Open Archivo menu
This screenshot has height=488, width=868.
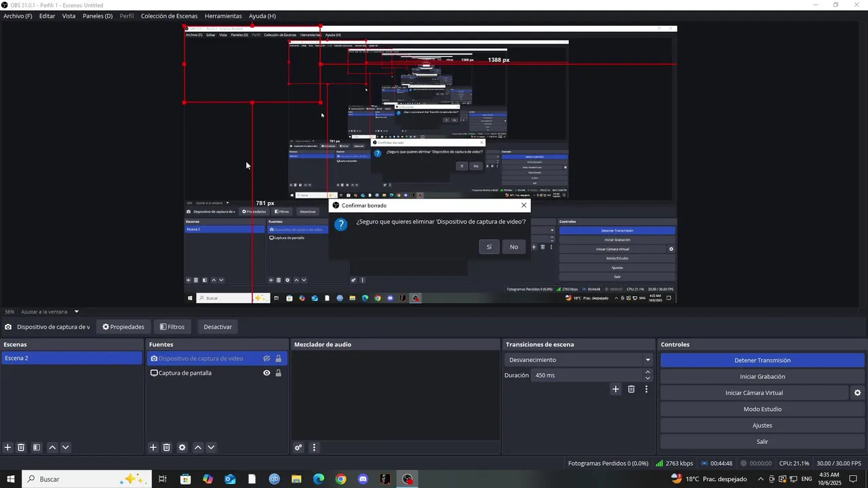(x=18, y=16)
